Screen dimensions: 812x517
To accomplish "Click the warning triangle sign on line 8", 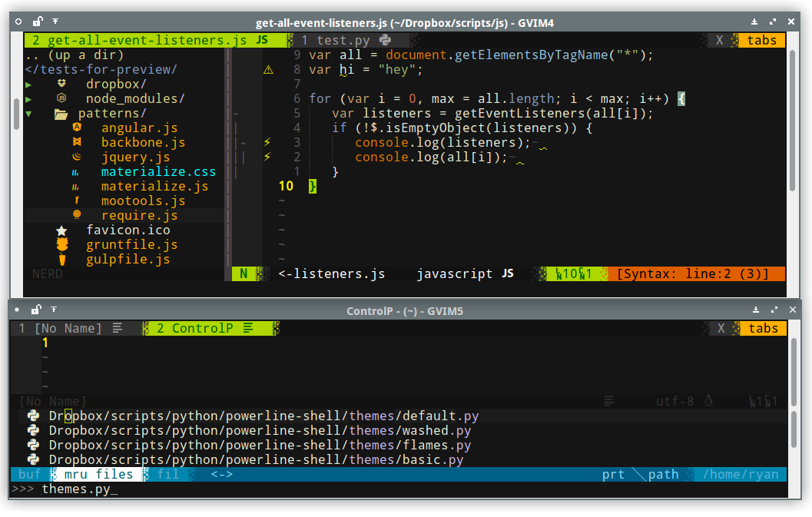I will click(268, 69).
